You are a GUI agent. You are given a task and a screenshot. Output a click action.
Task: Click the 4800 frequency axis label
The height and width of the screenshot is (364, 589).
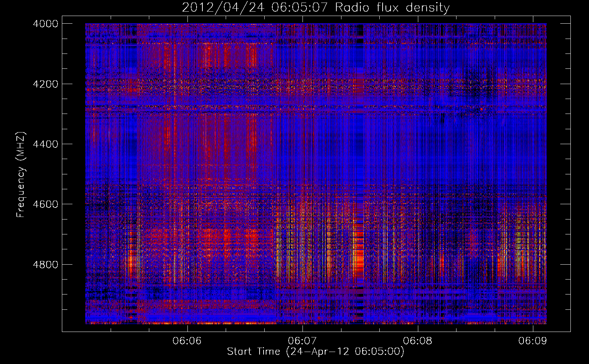click(46, 265)
